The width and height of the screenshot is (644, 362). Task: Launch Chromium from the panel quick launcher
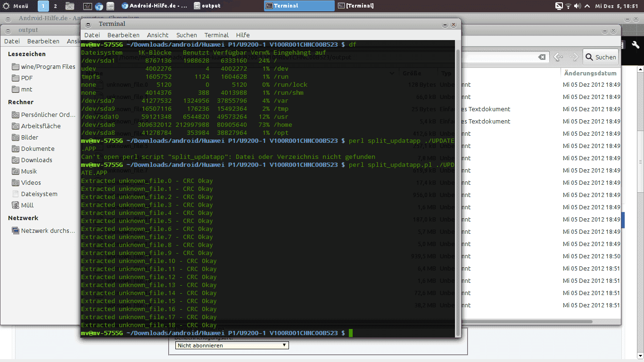coord(99,6)
